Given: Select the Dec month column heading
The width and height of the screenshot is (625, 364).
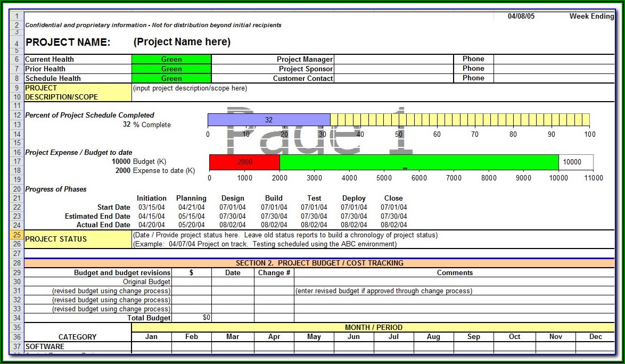Looking at the screenshot, I should pos(595,336).
